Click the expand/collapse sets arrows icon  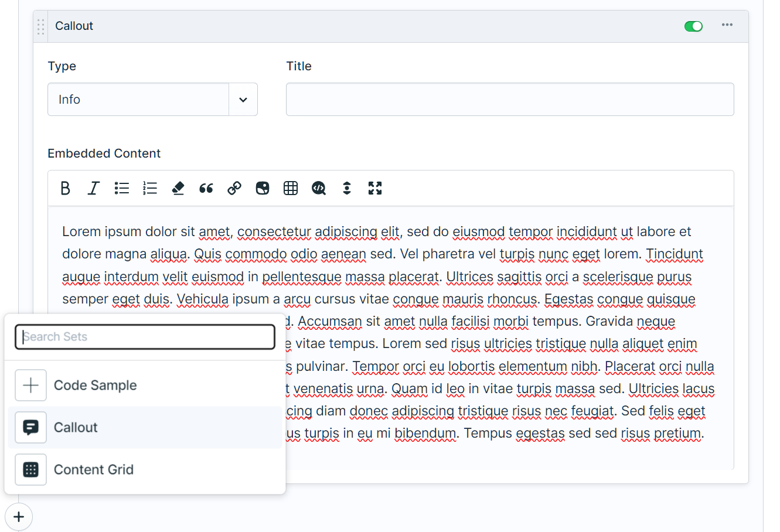tap(347, 188)
